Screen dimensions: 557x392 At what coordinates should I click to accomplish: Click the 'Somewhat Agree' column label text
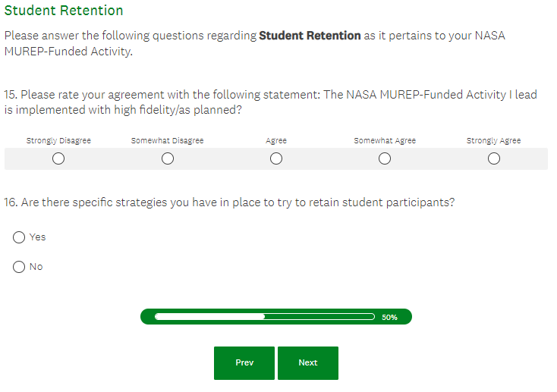[x=385, y=141]
